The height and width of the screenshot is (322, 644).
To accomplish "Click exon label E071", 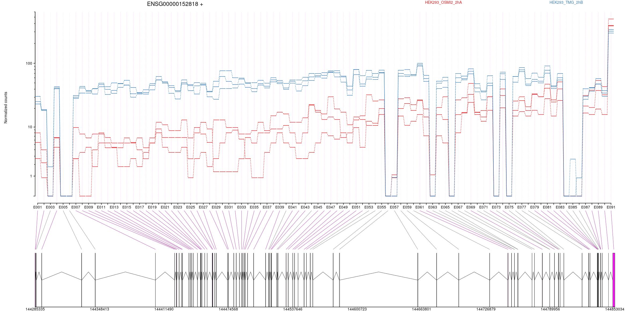I will pyautogui.click(x=484, y=207).
